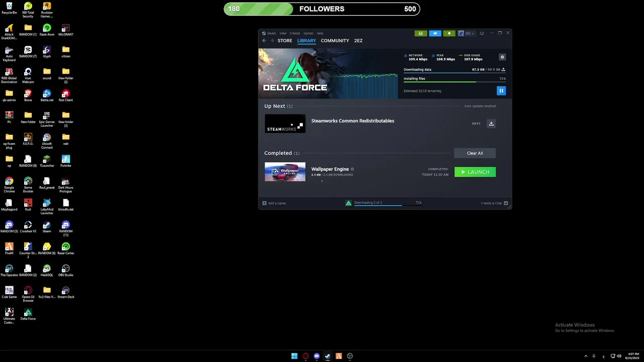The width and height of the screenshot is (644, 362).
Task: Click the green friends activity icon in Steam header
Action: coord(421,34)
